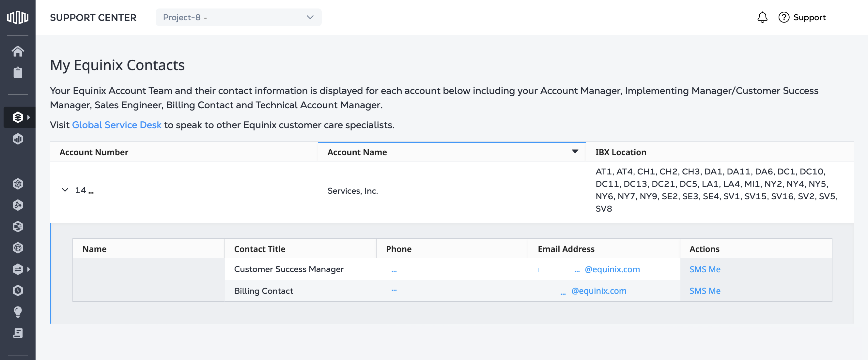This screenshot has height=360, width=868.
Task: Click the Support text label in the header
Action: click(x=809, y=17)
